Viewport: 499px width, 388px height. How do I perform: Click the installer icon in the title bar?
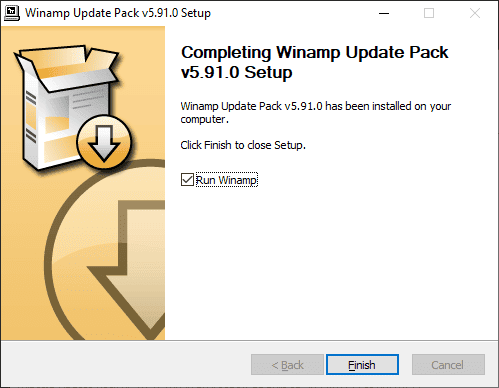point(12,13)
